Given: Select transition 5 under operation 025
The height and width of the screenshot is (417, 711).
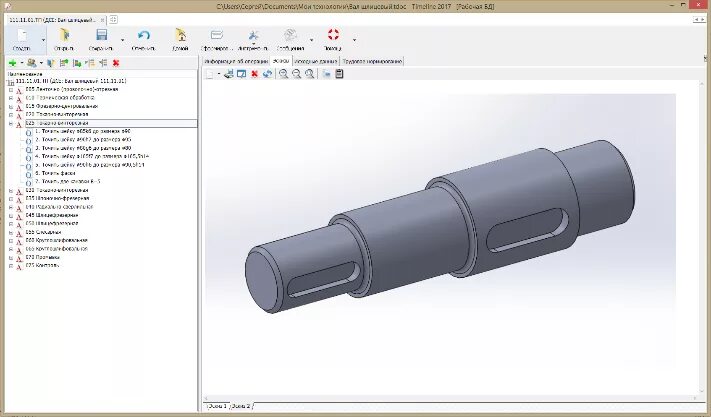Looking at the screenshot, I should [89, 165].
